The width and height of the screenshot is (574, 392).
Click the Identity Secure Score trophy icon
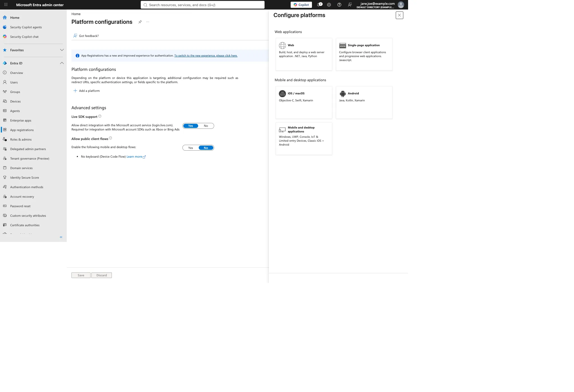pyautogui.click(x=5, y=178)
